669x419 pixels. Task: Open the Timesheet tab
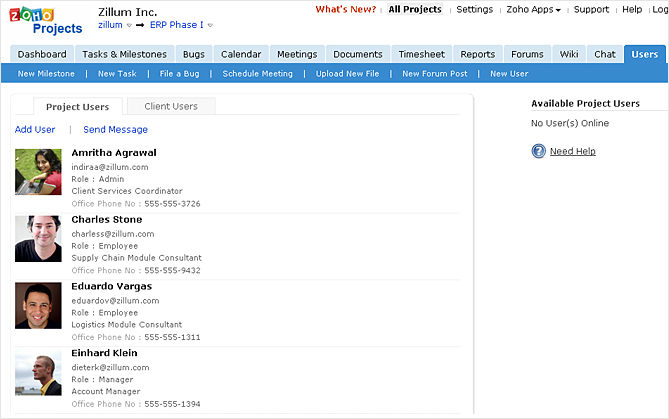(422, 54)
